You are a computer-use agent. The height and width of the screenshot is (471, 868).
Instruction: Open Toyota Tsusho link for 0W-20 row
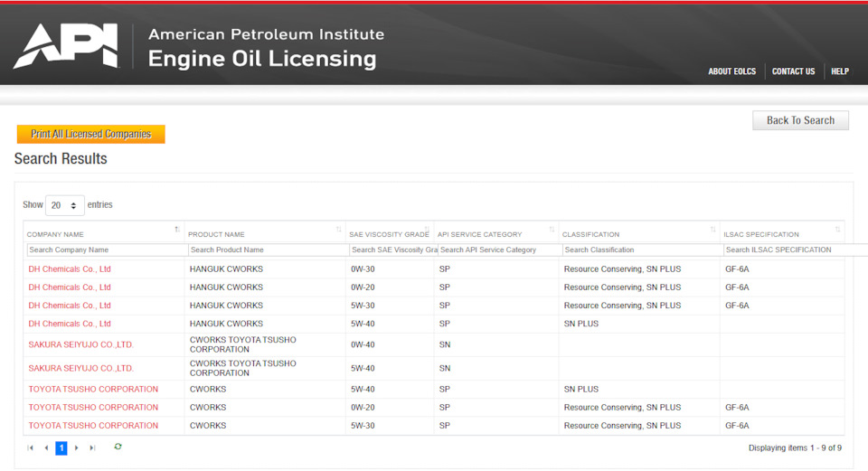click(x=93, y=408)
